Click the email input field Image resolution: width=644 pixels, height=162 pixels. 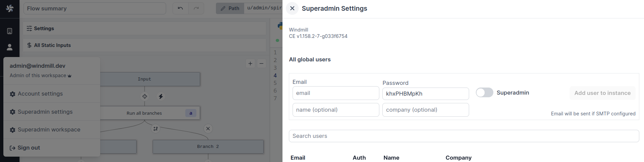tap(336, 93)
